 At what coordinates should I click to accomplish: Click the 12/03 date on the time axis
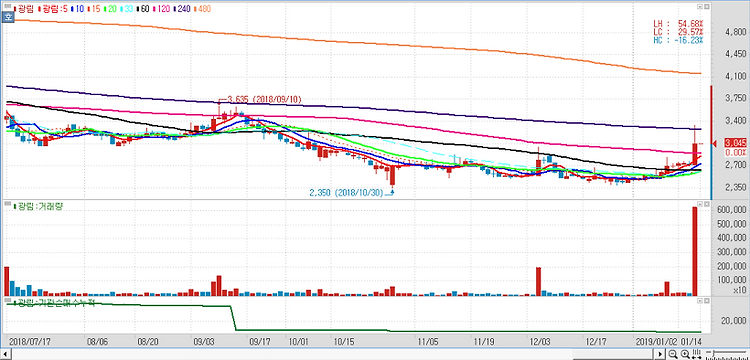[x=540, y=342]
